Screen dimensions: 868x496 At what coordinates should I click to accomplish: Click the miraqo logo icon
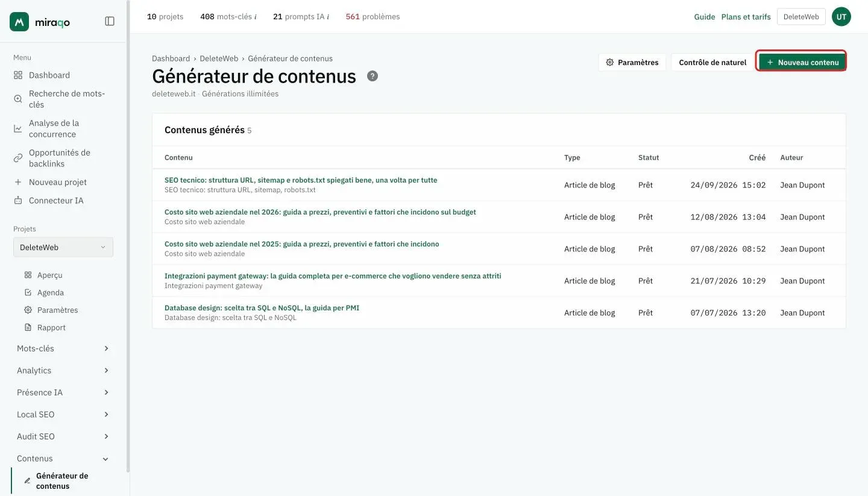19,22
